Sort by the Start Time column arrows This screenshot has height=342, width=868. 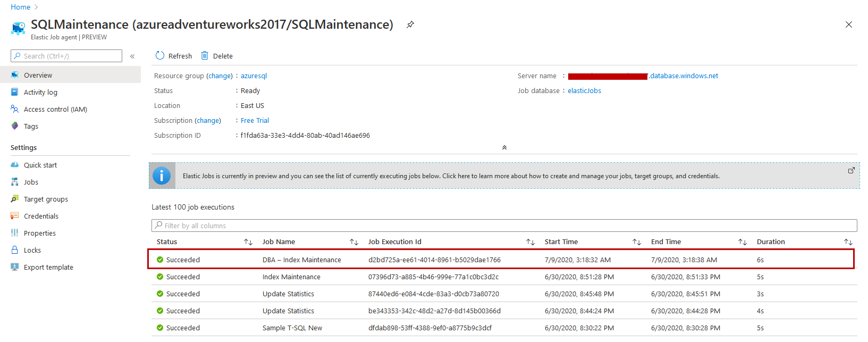(637, 242)
